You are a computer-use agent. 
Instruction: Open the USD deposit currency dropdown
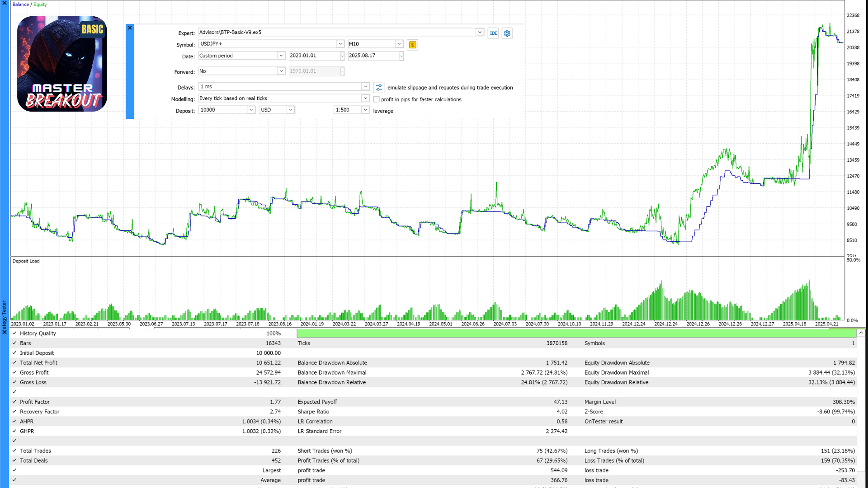291,110
